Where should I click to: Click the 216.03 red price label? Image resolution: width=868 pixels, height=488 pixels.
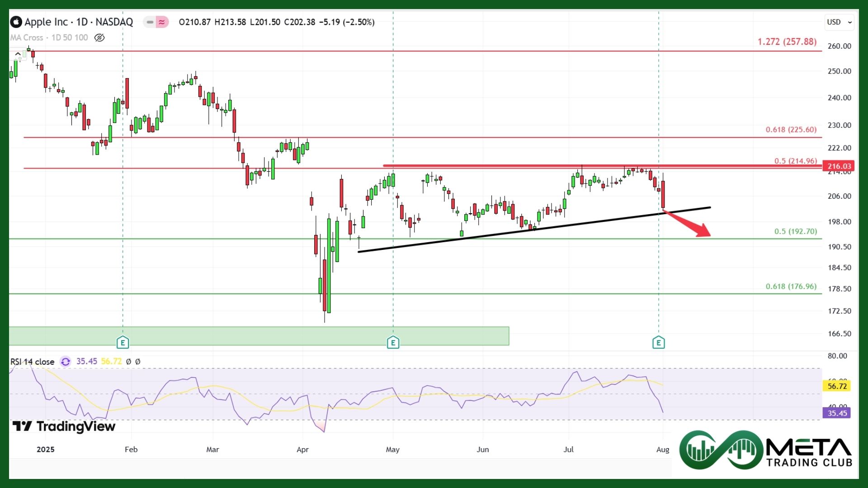839,166
